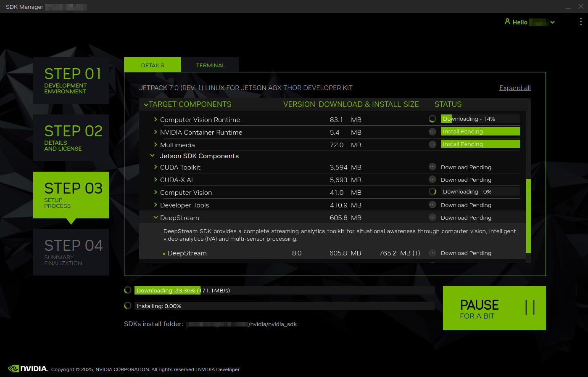The height and width of the screenshot is (377, 588).
Task: Switch to the Terminal tab
Action: [x=210, y=65]
